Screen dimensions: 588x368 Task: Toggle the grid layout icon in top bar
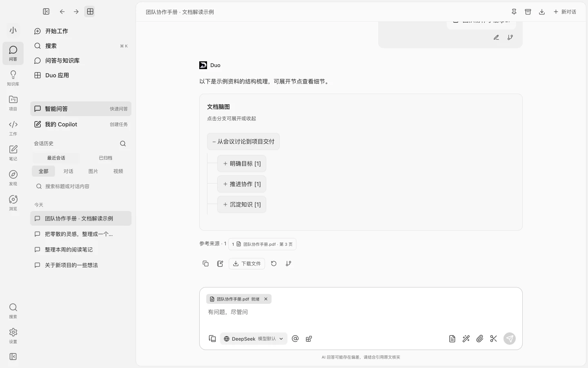click(x=90, y=11)
